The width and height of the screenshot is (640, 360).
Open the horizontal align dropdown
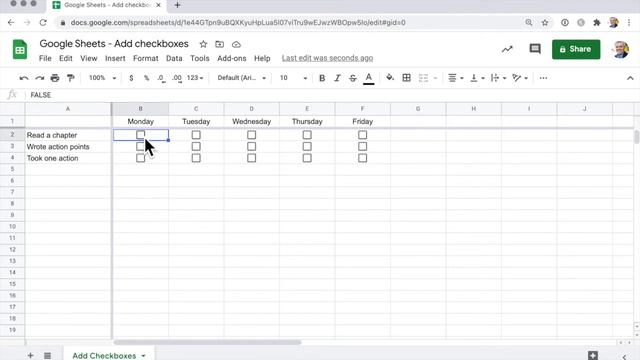(x=456, y=78)
